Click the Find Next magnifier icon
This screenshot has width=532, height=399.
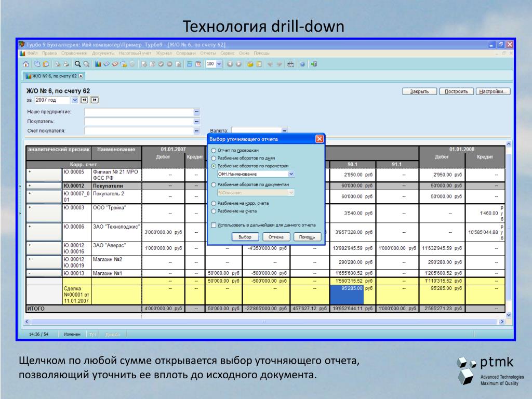(x=87, y=64)
